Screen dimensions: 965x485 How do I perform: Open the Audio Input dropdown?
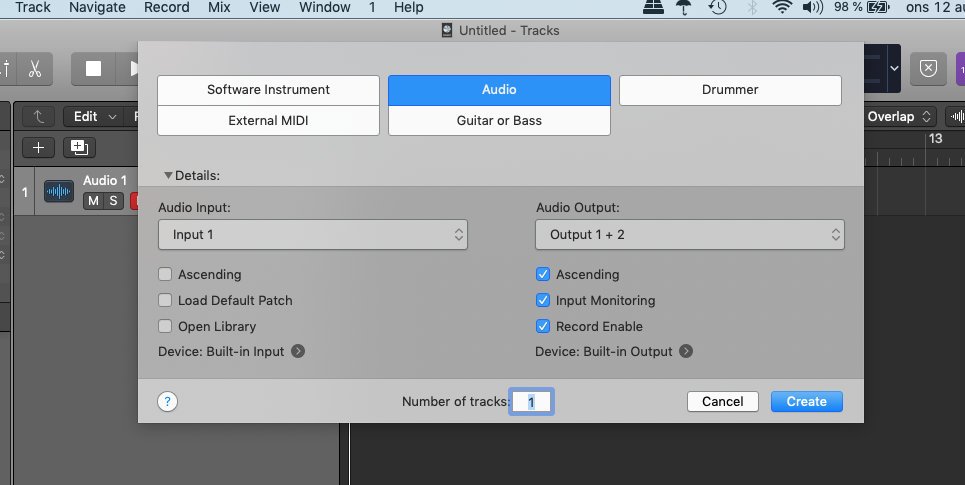312,235
